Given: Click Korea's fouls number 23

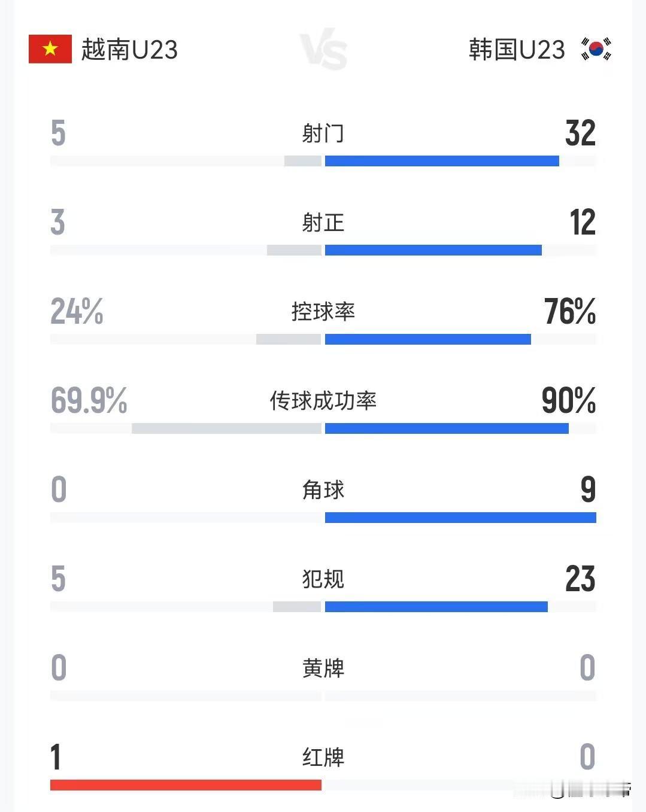Looking at the screenshot, I should click(580, 579).
